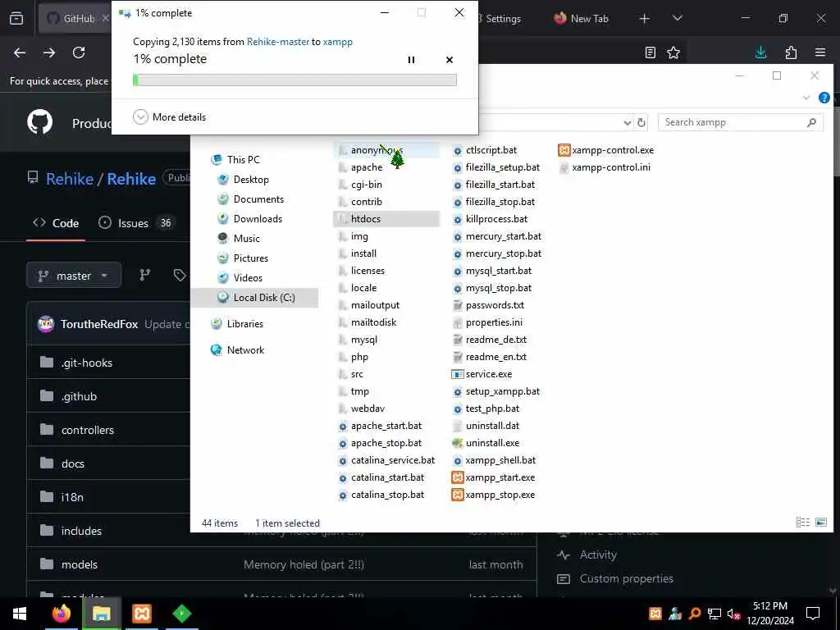
Task: Go back in Firefox
Action: [20, 52]
